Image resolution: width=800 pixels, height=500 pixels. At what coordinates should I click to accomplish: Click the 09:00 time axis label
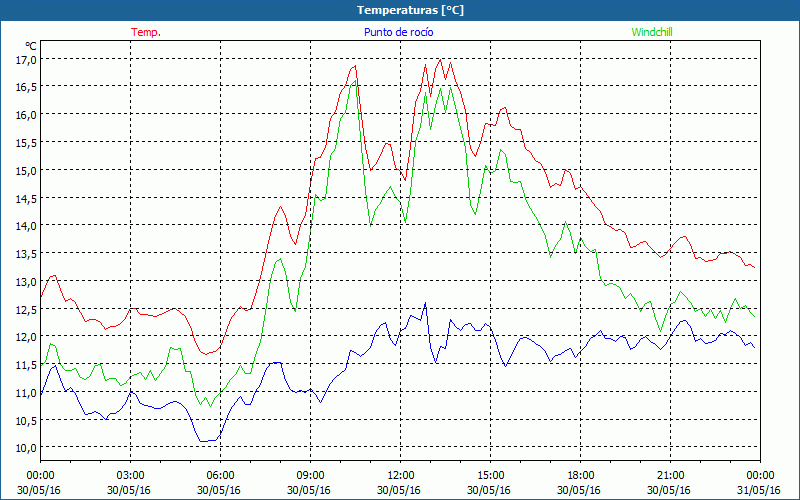tap(310, 476)
